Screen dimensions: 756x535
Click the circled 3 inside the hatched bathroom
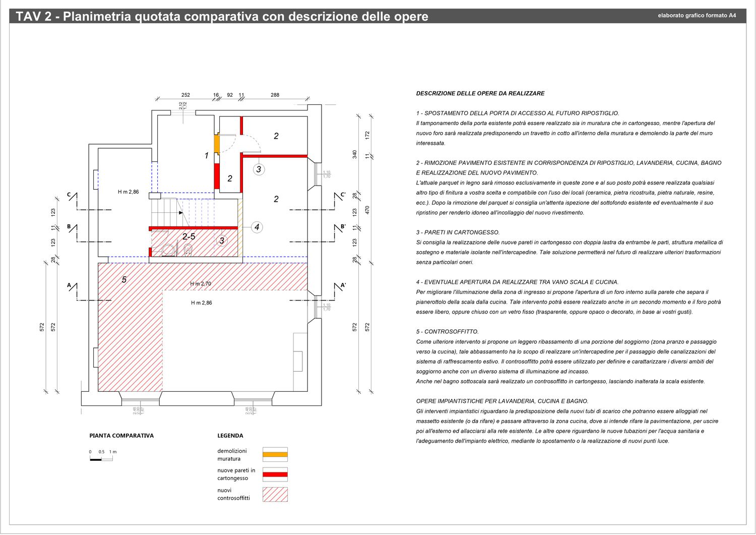click(x=222, y=241)
